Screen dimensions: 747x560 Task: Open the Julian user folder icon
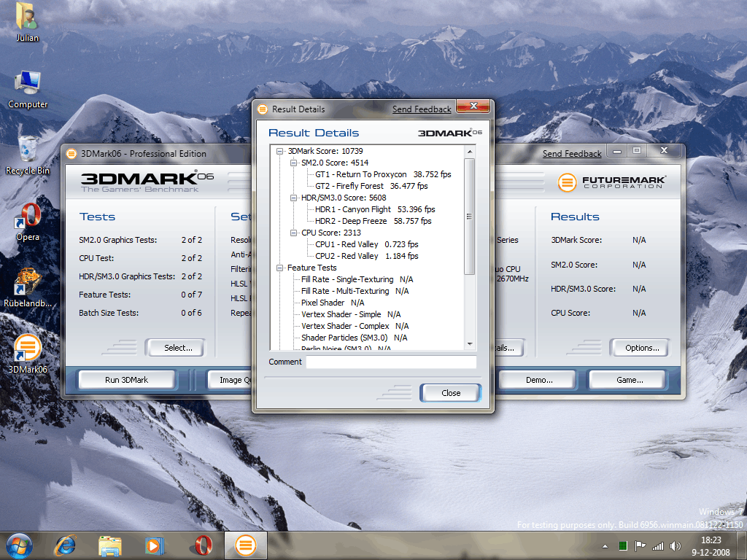(27, 22)
